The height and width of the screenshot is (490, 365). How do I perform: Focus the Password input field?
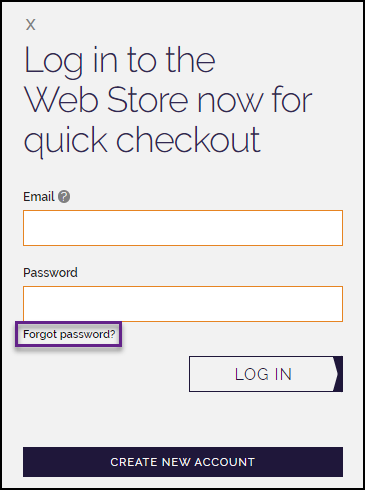183,304
